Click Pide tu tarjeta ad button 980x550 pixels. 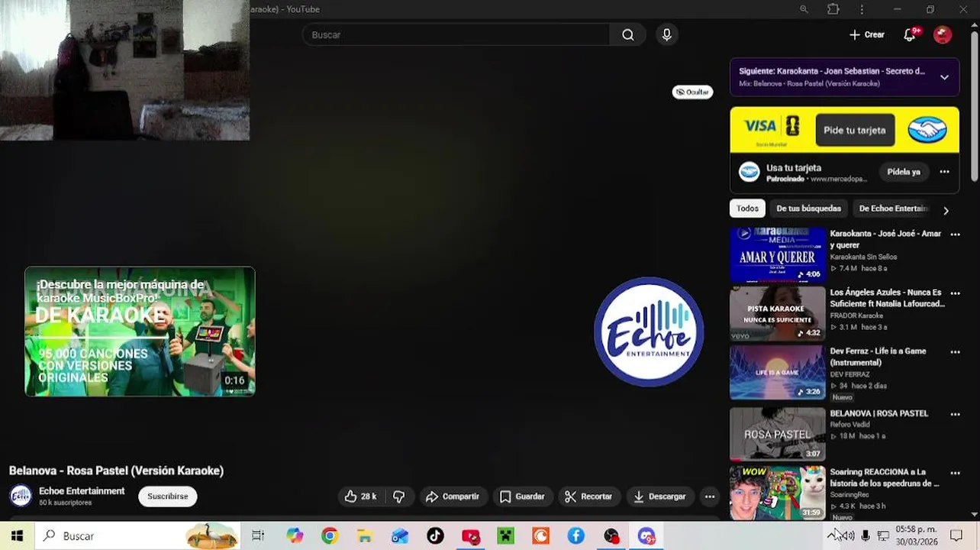coord(855,130)
